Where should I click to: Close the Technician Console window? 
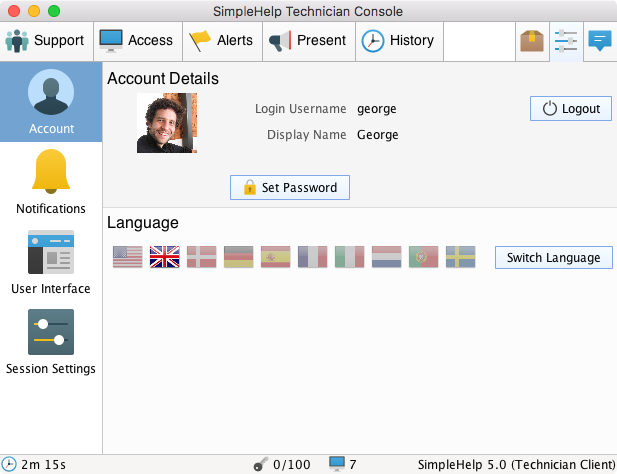14,11
